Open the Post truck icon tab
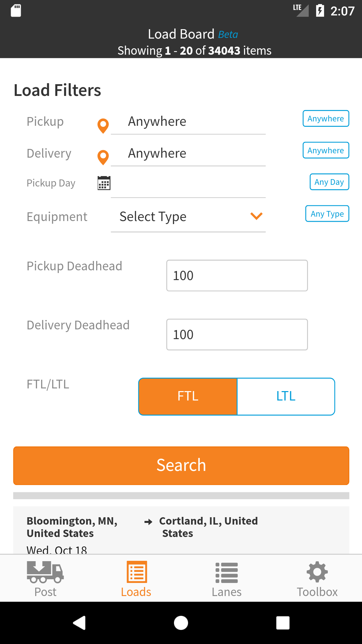Screen dimensions: 362x644 45,573
